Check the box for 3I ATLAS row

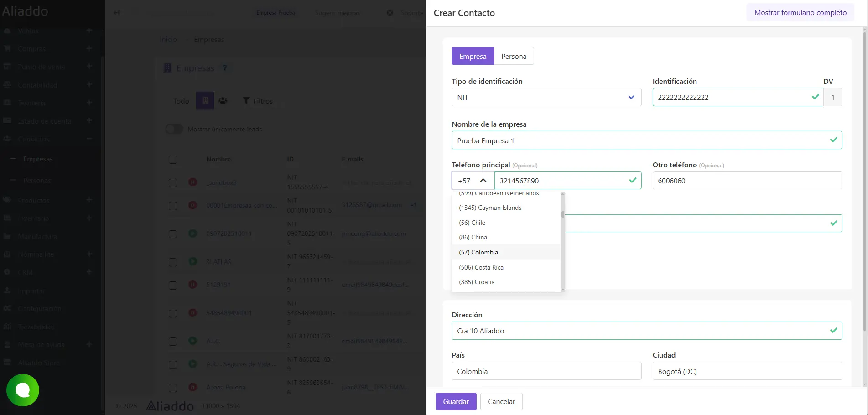173,262
